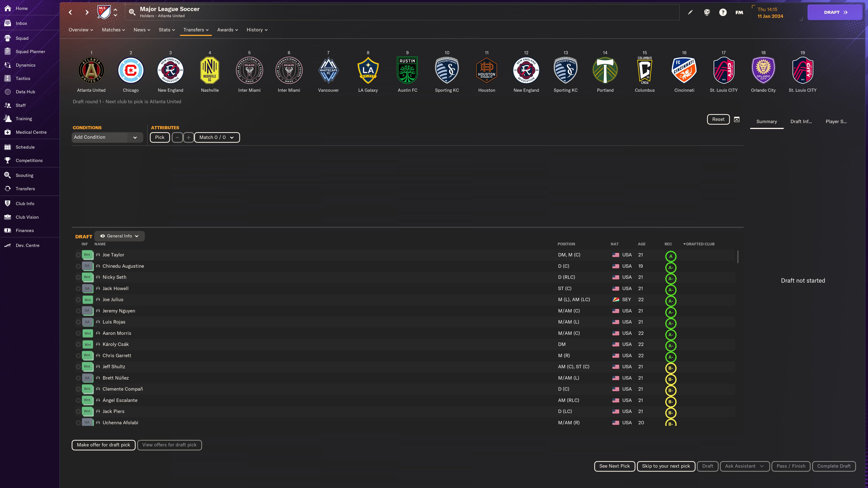Open the Transfers tab
This screenshot has width=868, height=488.
(196, 30)
